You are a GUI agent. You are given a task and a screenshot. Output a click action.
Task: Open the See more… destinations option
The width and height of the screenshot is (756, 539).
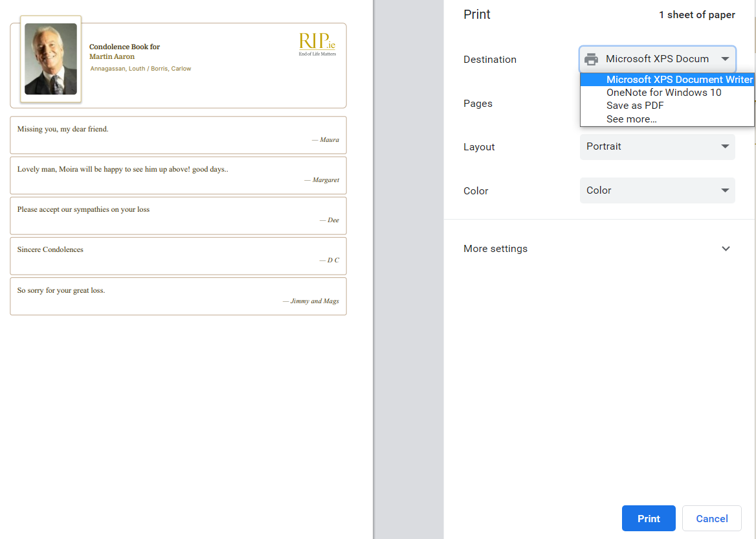(631, 119)
